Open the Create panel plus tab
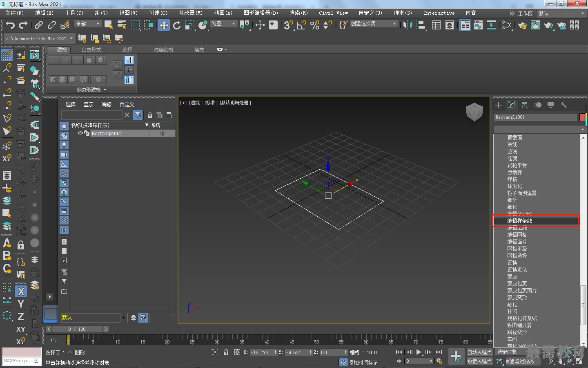The width and height of the screenshot is (588, 368). click(x=499, y=105)
